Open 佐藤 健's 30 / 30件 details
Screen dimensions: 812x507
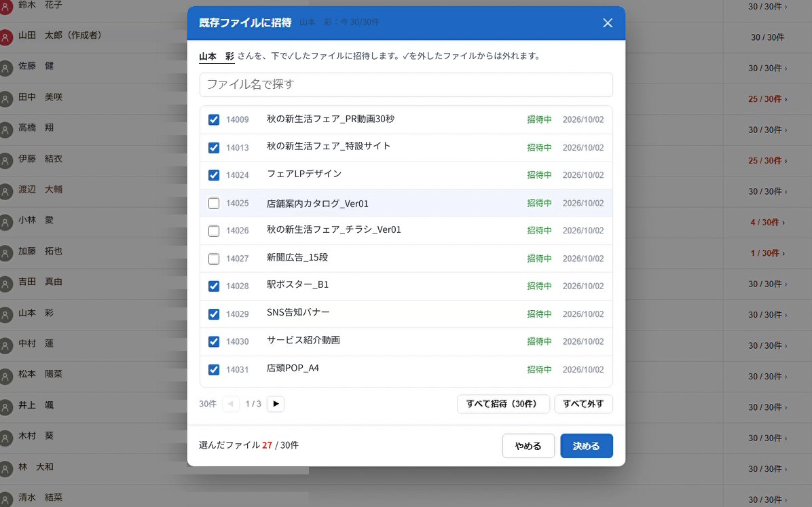point(767,69)
